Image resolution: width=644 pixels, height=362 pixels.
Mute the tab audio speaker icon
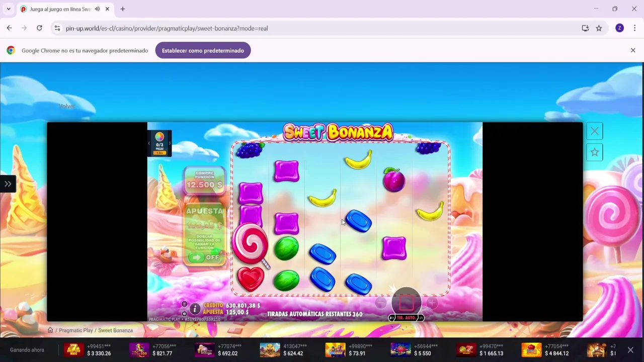click(97, 9)
